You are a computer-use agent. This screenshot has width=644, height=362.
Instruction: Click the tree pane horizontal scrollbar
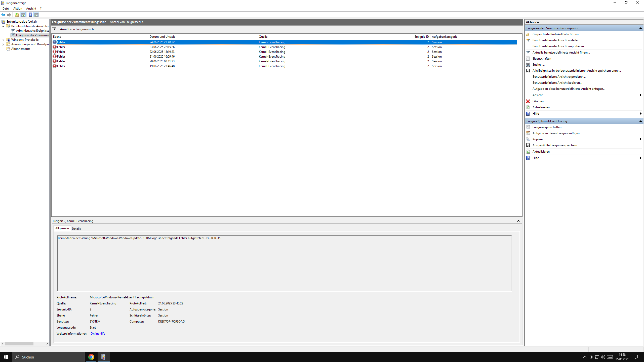19,343
